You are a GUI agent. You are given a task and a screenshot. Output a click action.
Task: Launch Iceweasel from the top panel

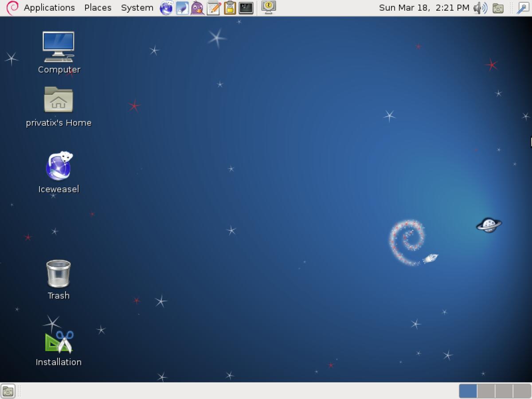(166, 8)
